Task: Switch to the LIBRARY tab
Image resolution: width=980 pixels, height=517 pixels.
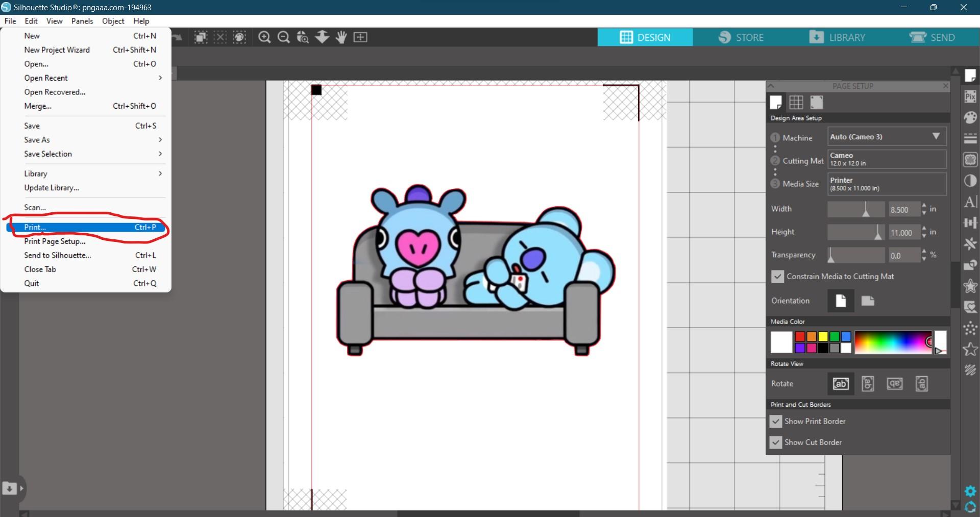Action: 837,37
